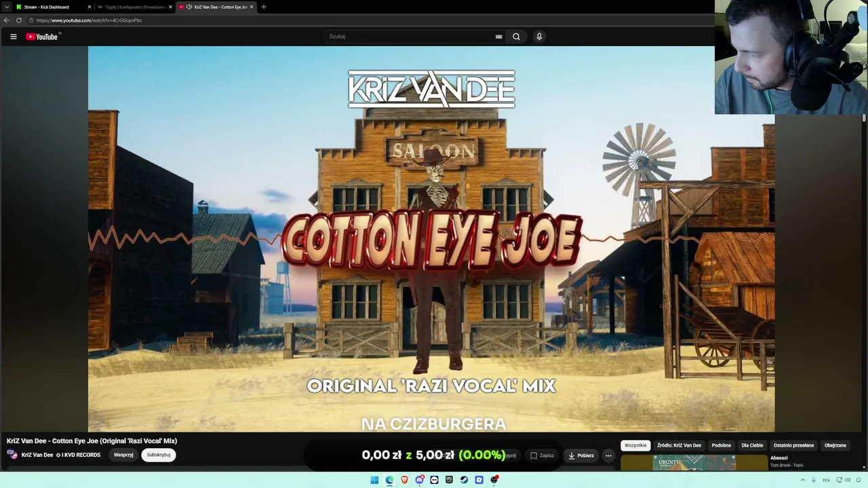Viewport: 868px width, 488px height.
Task: Open the KriZ Van Dee channel name link
Action: 37,455
